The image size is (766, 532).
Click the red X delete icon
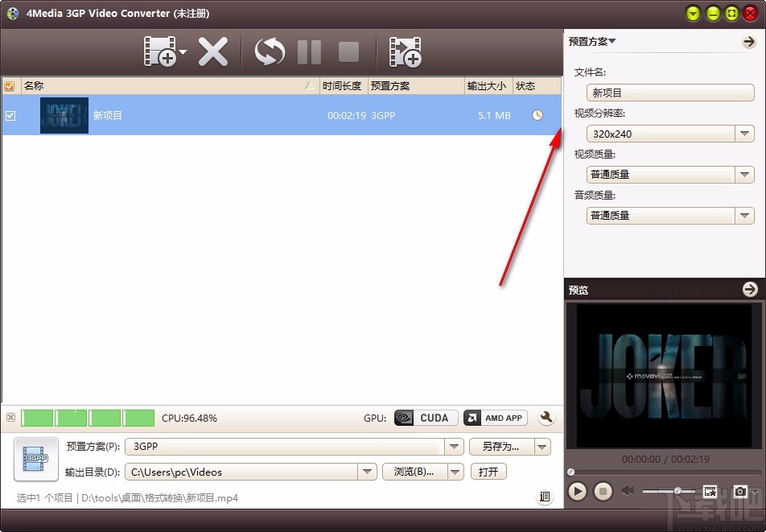[215, 51]
